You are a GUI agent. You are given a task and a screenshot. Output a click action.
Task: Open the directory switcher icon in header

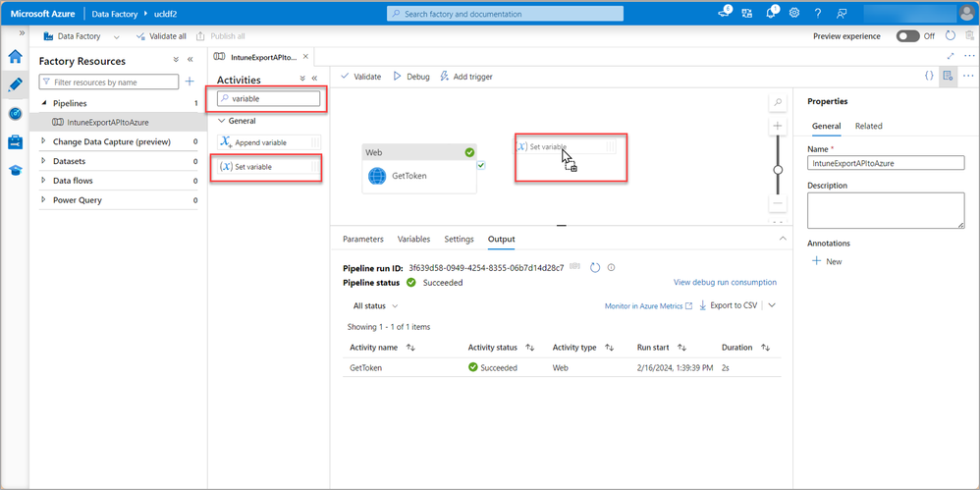tap(747, 13)
